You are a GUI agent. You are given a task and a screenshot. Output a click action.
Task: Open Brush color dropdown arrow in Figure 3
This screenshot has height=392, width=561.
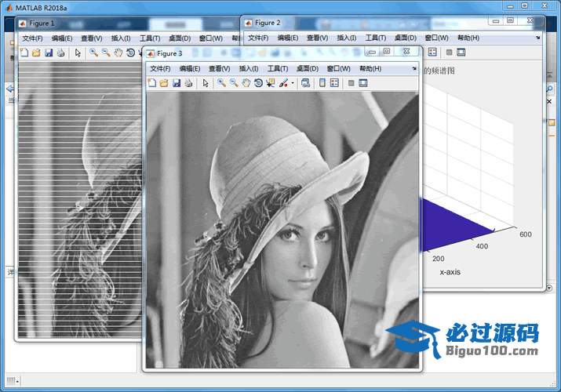[293, 83]
